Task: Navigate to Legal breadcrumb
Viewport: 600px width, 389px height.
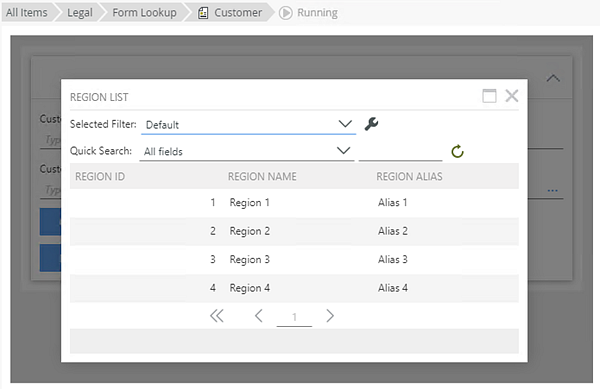Action: coord(80,13)
